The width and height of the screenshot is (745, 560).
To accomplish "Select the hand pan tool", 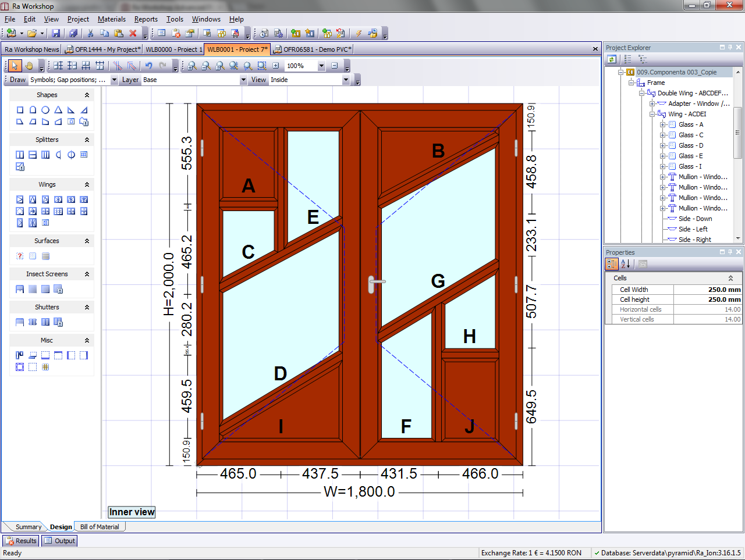I will (x=29, y=66).
